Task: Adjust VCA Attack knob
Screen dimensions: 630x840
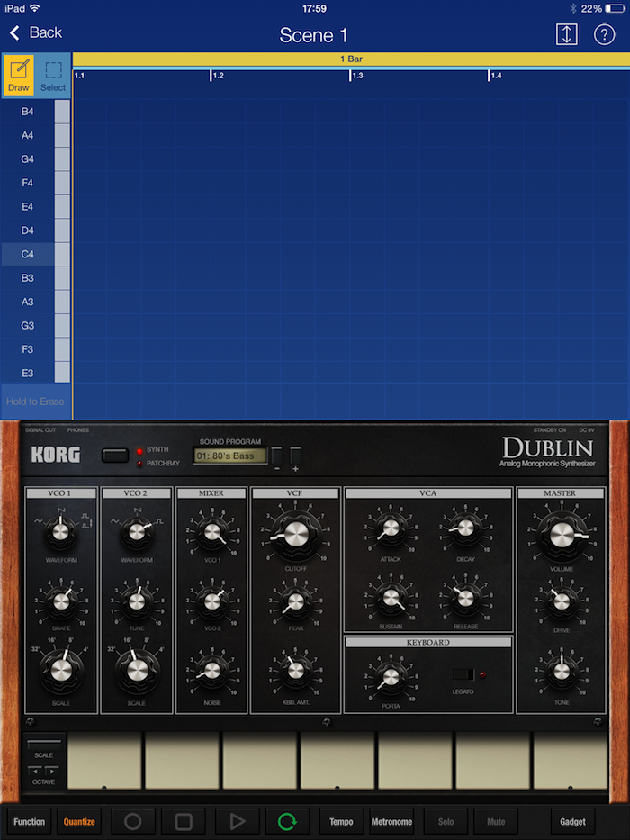Action: click(x=391, y=528)
